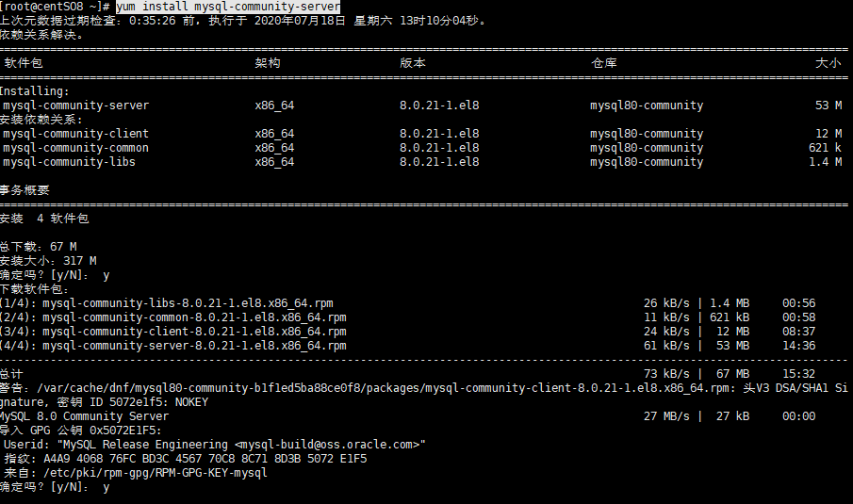The image size is (853, 504).
Task: Click the 版本 column header
Action: 412,63
